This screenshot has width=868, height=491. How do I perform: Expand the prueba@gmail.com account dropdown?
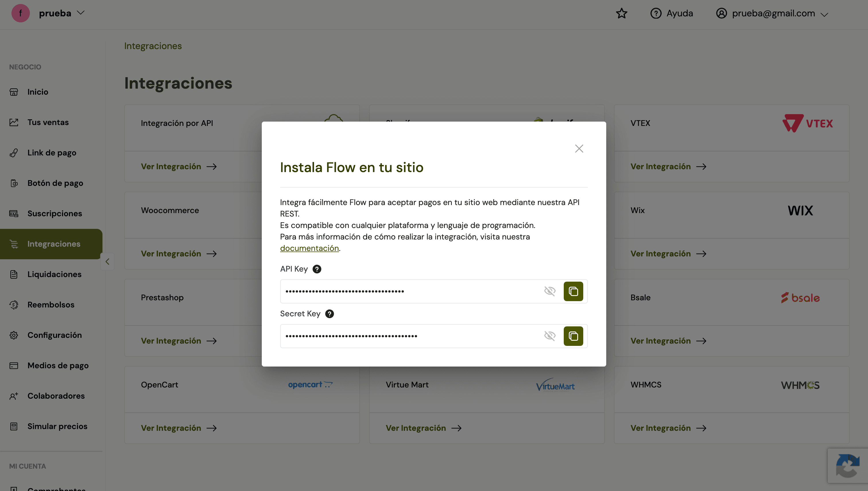772,13
